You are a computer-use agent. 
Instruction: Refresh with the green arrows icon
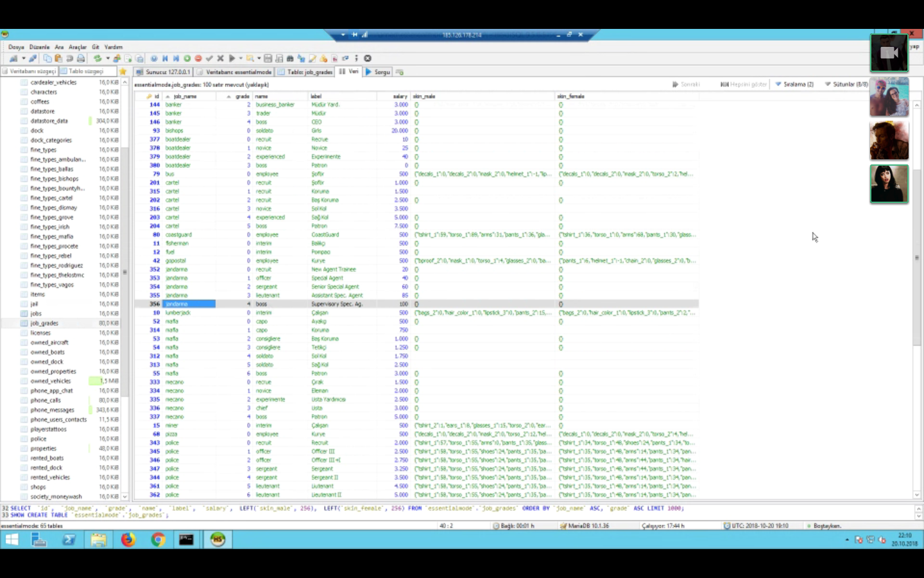coord(98,58)
